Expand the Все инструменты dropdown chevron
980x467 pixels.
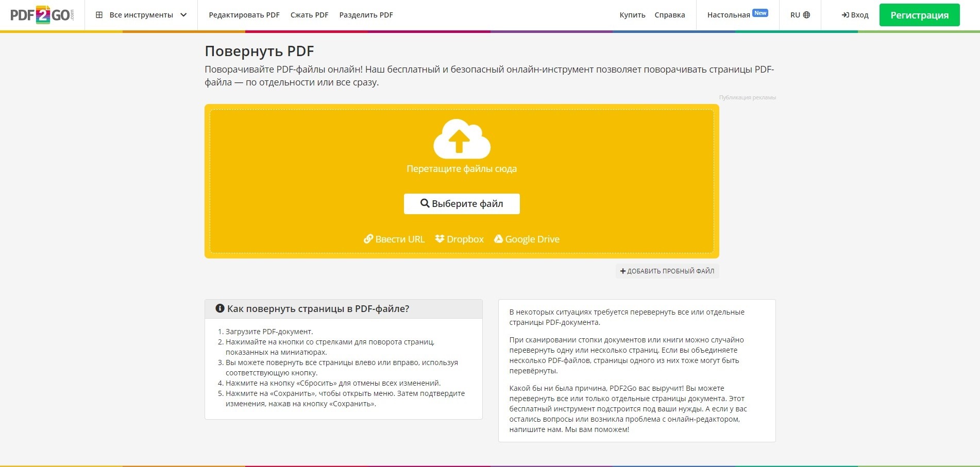183,15
